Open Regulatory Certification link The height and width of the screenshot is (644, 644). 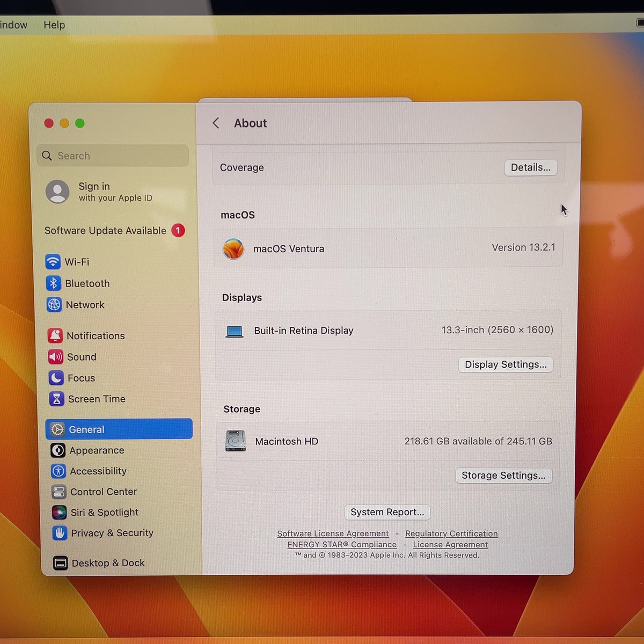[x=451, y=533]
